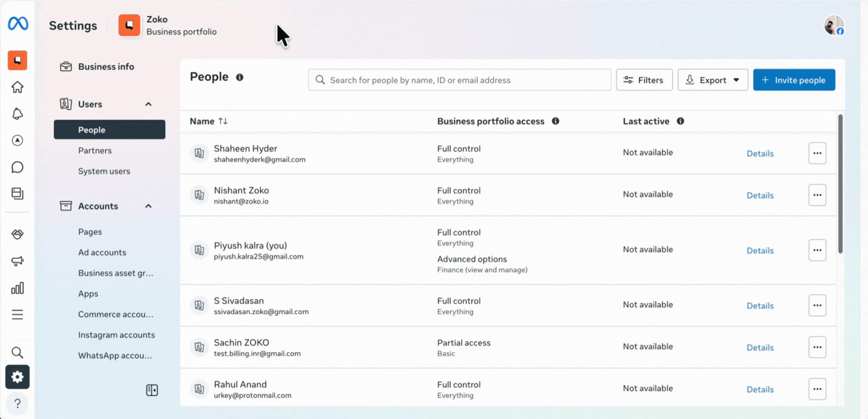Open Business asset groups item
Screen dimensions: 868x419
coord(116,273)
